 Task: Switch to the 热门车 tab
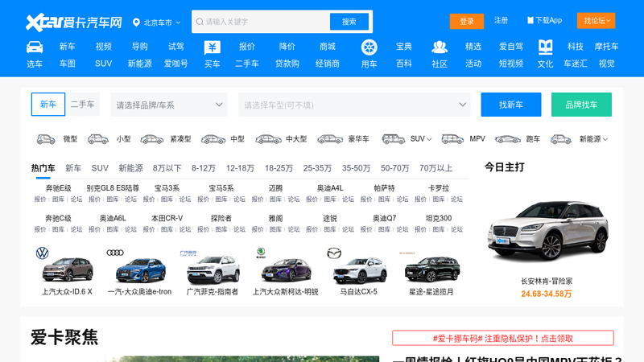click(43, 168)
